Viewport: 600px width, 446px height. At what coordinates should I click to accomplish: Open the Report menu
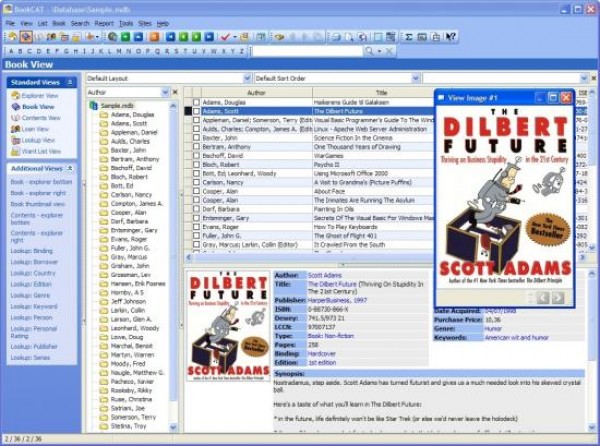103,23
